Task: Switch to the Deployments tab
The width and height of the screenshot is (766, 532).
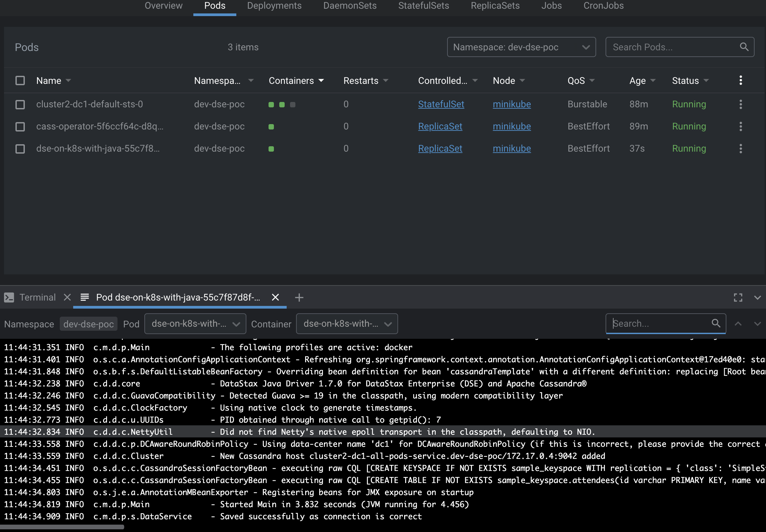Action: 274,6
